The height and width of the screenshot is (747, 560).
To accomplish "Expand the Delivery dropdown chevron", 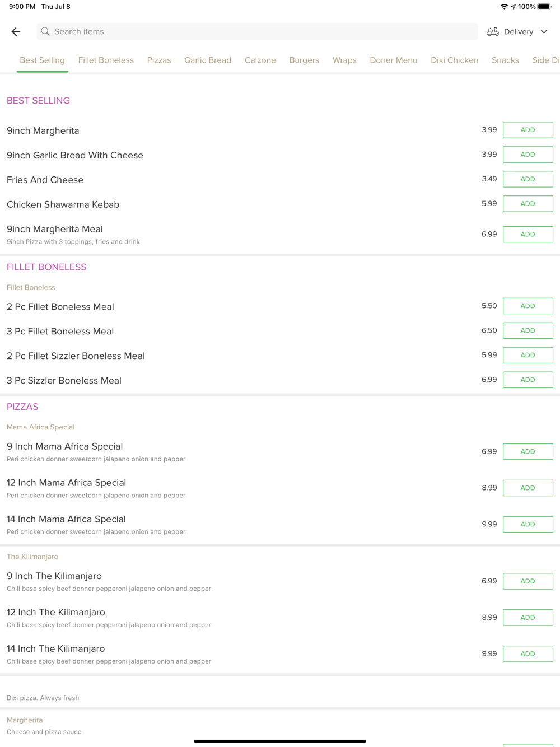I will [544, 32].
